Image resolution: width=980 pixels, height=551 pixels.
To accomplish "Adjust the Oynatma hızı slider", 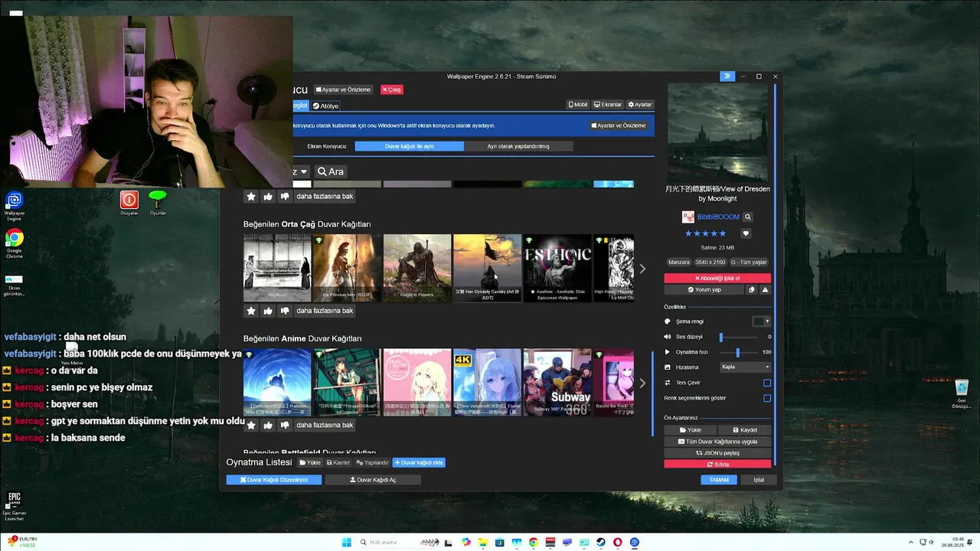I will click(x=740, y=352).
